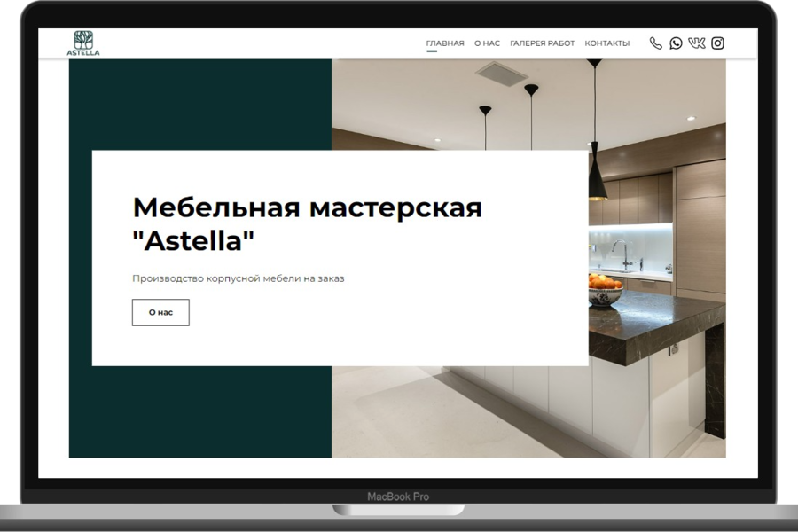The image size is (798, 532).
Task: Select КОНТАКТЫ in the navigation menu
Action: click(607, 42)
